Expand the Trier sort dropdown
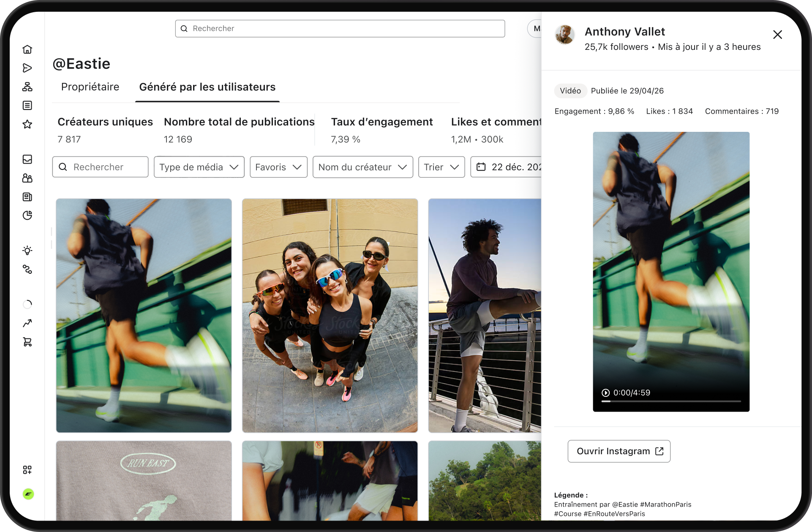Screen dimensions: 812x532 click(441, 167)
